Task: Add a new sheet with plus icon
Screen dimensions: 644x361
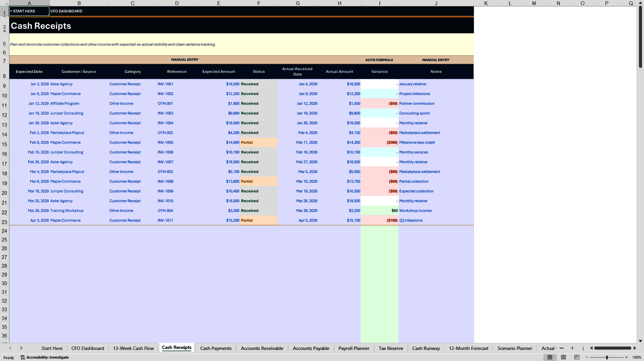Action: pyautogui.click(x=572, y=348)
